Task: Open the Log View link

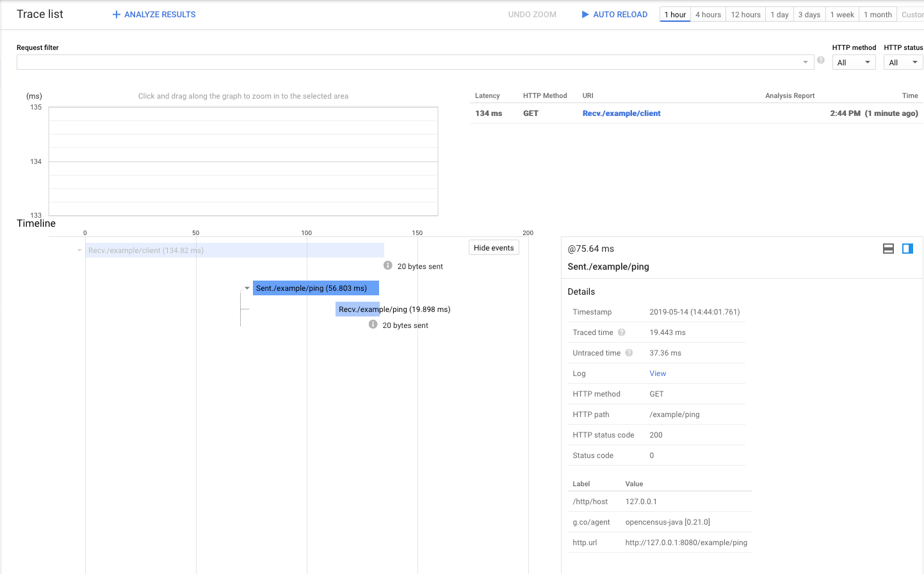Action: click(x=658, y=373)
